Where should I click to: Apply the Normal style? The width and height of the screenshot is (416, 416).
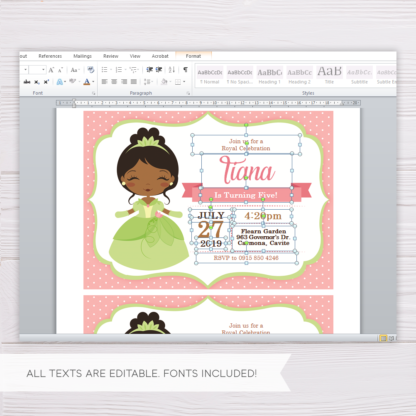(x=210, y=76)
